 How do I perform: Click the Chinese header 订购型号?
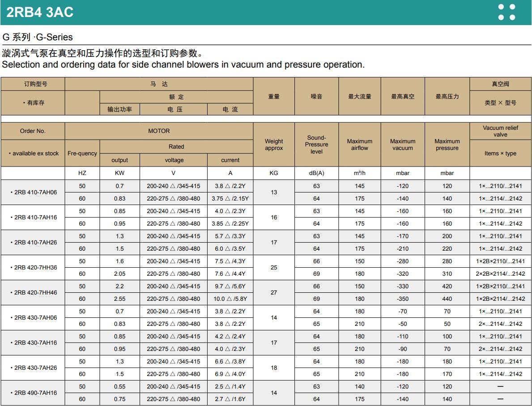[35, 84]
